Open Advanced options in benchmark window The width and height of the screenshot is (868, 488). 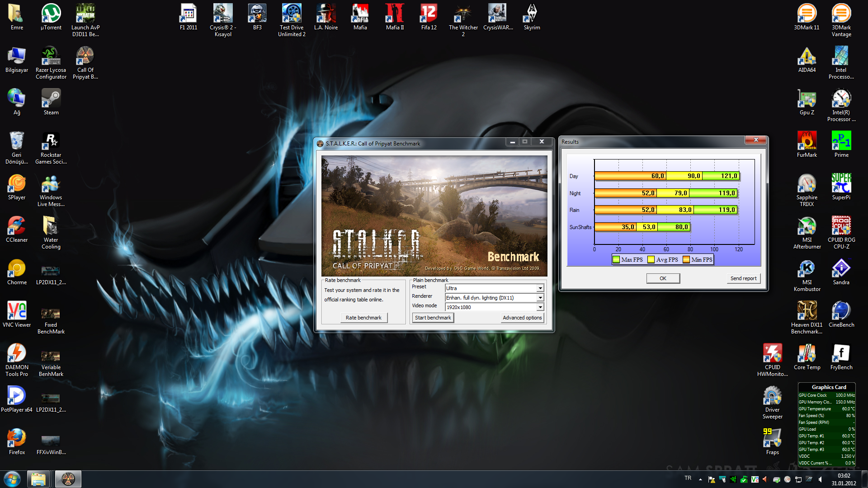click(x=522, y=318)
